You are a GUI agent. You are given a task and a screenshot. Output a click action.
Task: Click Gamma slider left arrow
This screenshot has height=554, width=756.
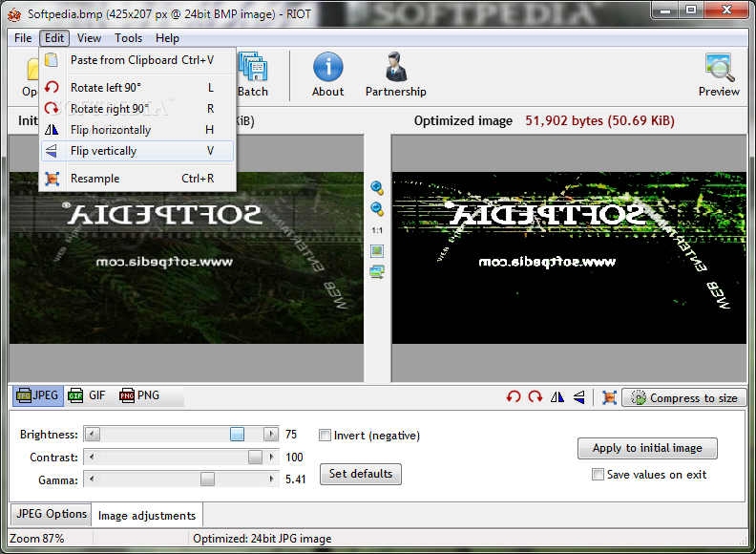tap(92, 479)
